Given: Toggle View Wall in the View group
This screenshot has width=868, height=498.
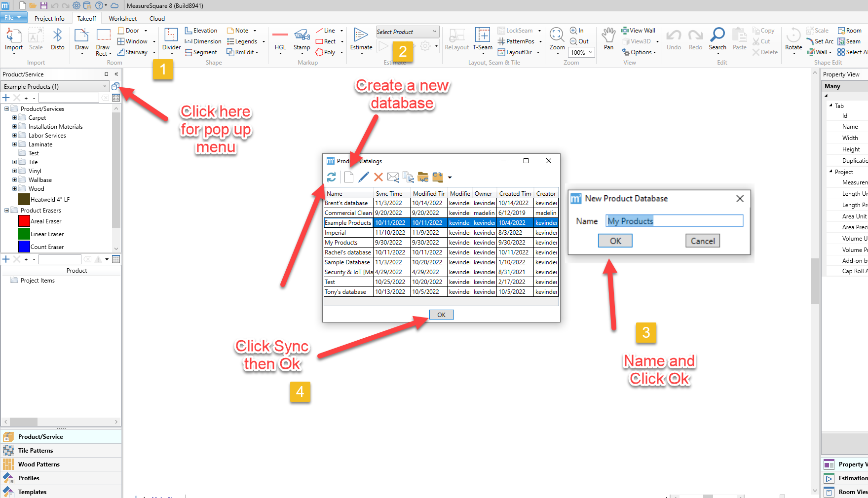Looking at the screenshot, I should [638, 31].
